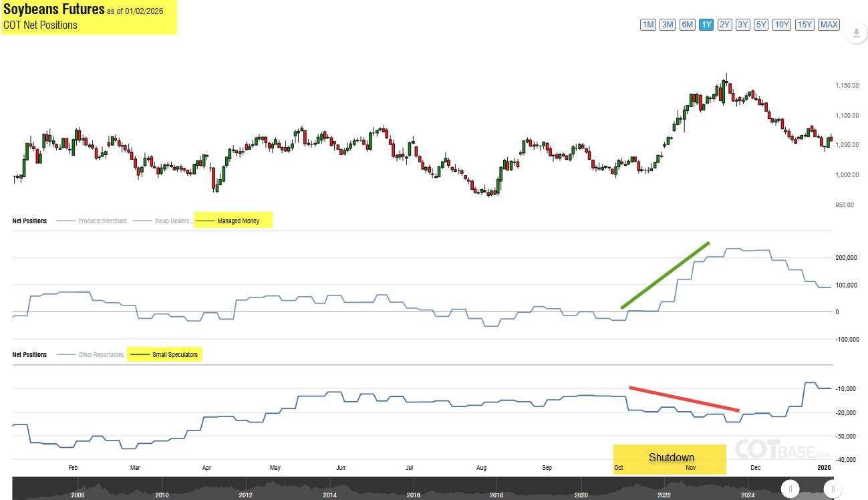Set chart range to 10Y
Viewport: 868px width, 500px height.
(782, 25)
